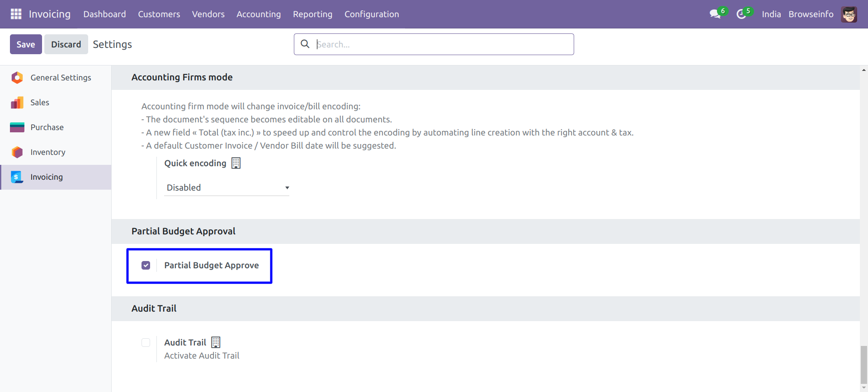Screen dimensions: 868x392
Task: Click the Discard button
Action: (66, 44)
